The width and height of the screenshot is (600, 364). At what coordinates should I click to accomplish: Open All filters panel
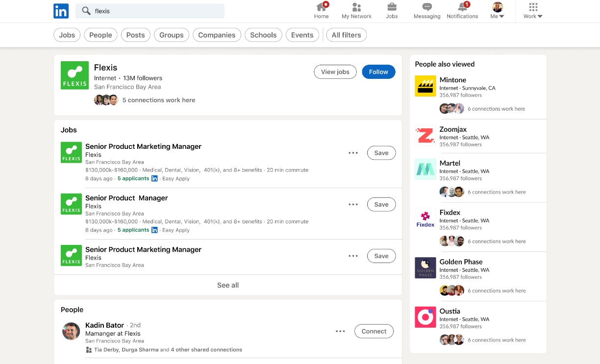[346, 35]
